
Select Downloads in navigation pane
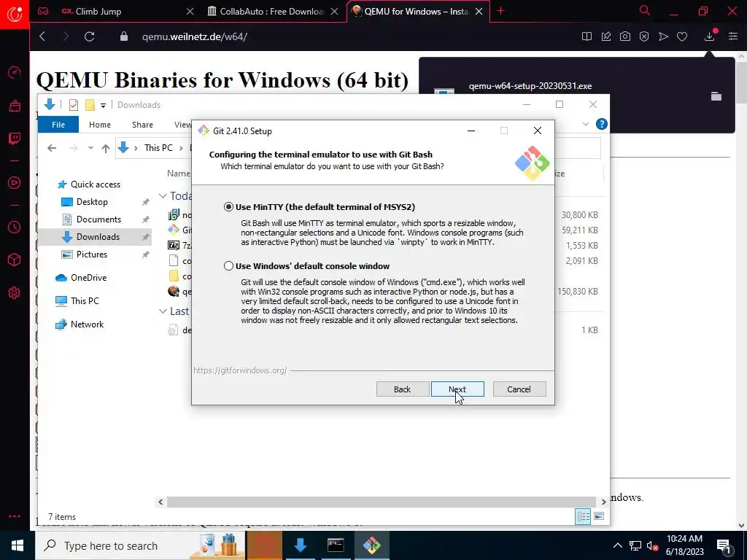pyautogui.click(x=98, y=237)
